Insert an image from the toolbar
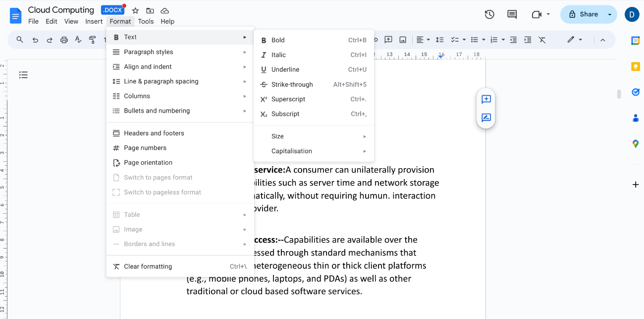This screenshot has width=644, height=319. [402, 40]
